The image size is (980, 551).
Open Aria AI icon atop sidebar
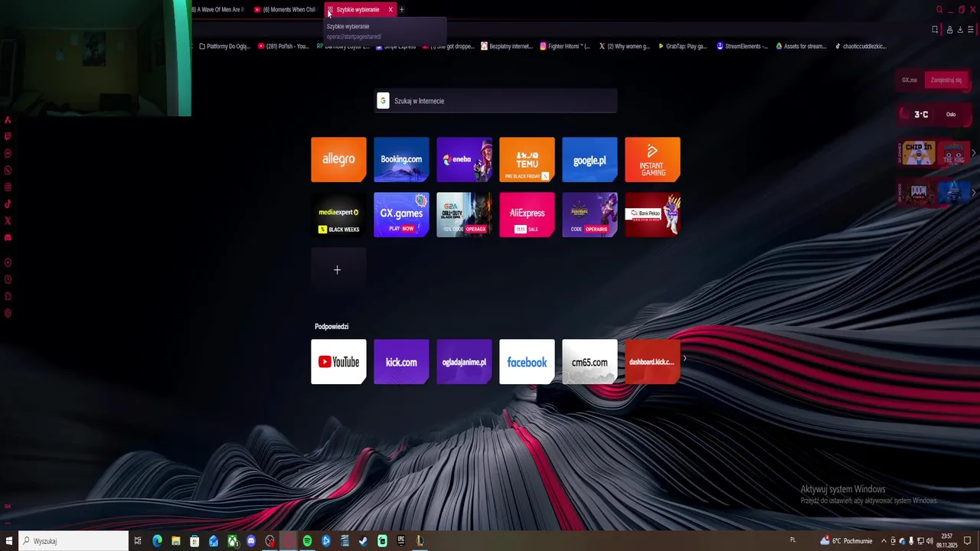8,119
